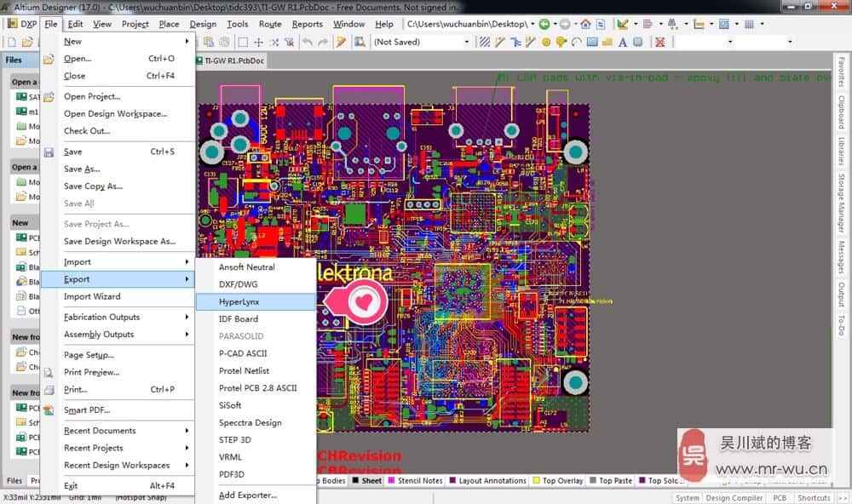
Task: Click the grid settings icon
Action: pos(749,24)
